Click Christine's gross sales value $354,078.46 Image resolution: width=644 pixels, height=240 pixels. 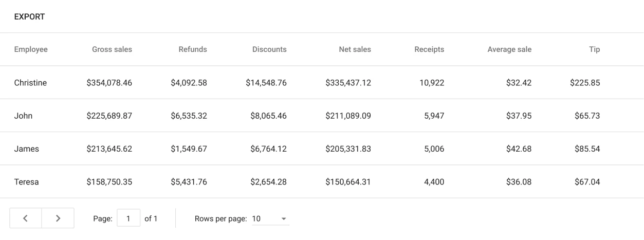109,83
